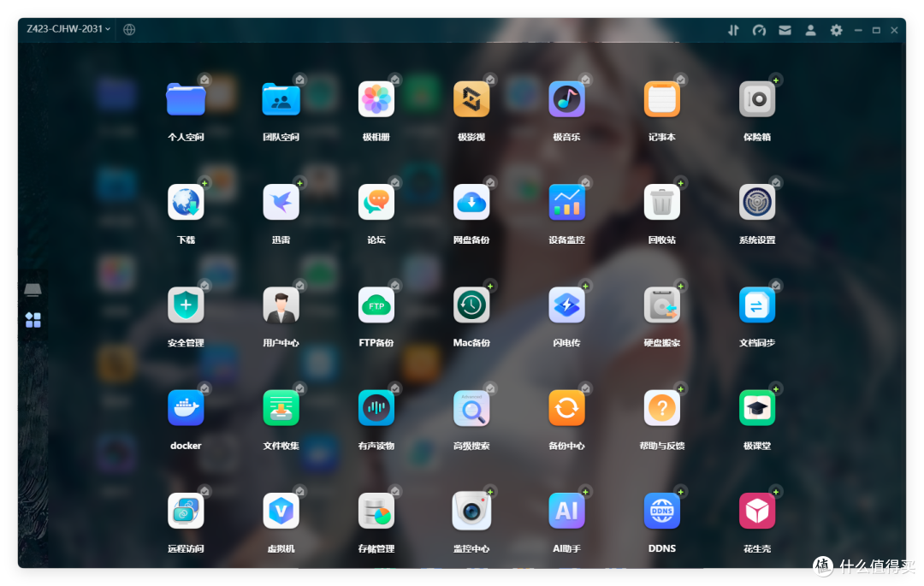The height and width of the screenshot is (586, 924).
Task: Open the 文档同步 document sync app
Action: pyautogui.click(x=757, y=305)
